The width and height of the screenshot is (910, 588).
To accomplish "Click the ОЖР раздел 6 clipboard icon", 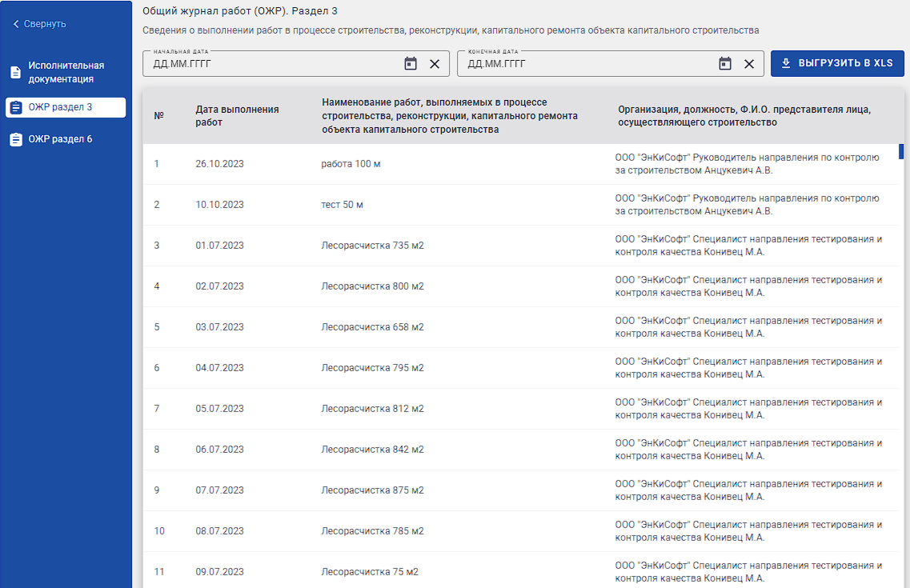I will pos(16,140).
